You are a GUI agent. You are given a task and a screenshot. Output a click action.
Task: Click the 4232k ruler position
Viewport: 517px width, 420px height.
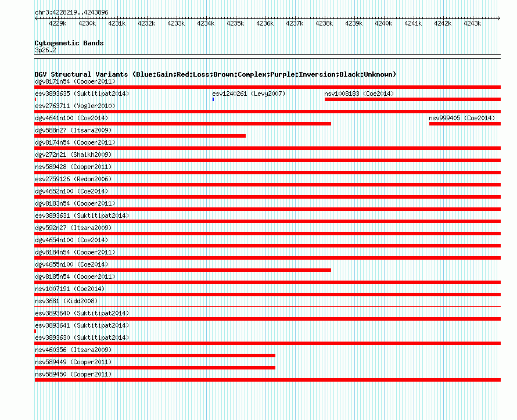146,23
